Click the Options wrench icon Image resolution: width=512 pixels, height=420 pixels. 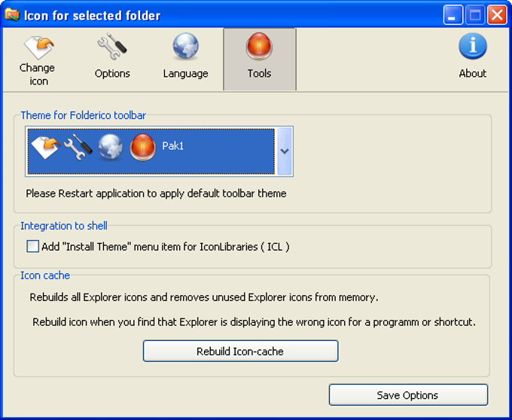tap(112, 47)
